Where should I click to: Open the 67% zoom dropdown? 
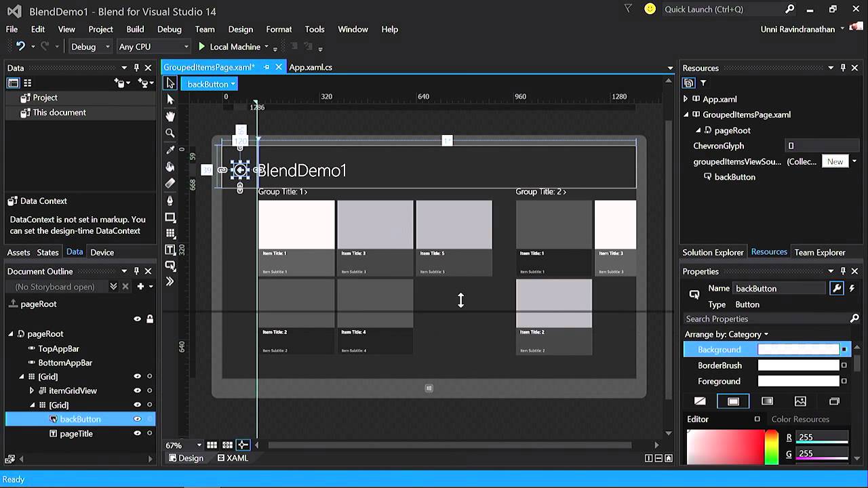point(184,445)
